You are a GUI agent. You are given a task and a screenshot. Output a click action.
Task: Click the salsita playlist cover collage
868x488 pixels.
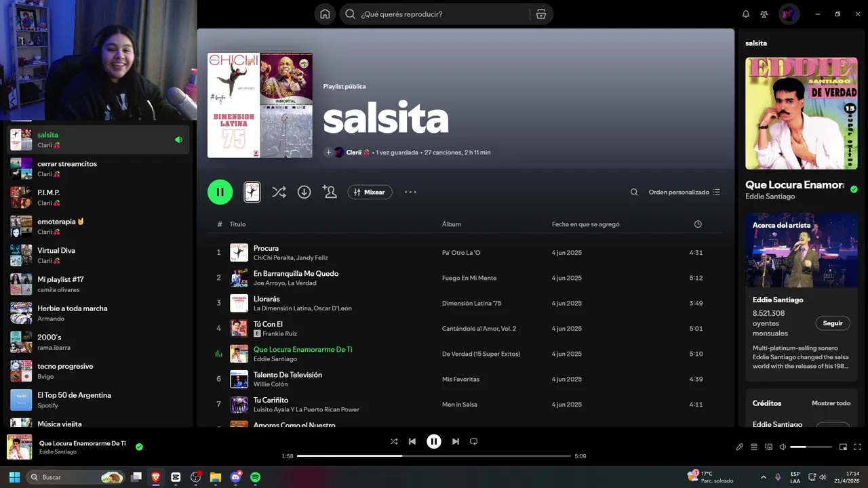(260, 105)
